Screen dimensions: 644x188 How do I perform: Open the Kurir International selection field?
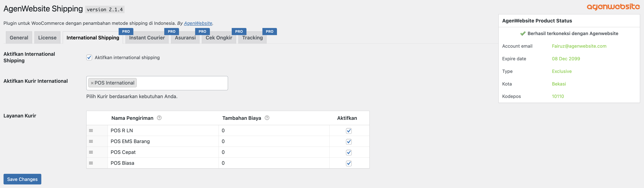click(x=157, y=83)
